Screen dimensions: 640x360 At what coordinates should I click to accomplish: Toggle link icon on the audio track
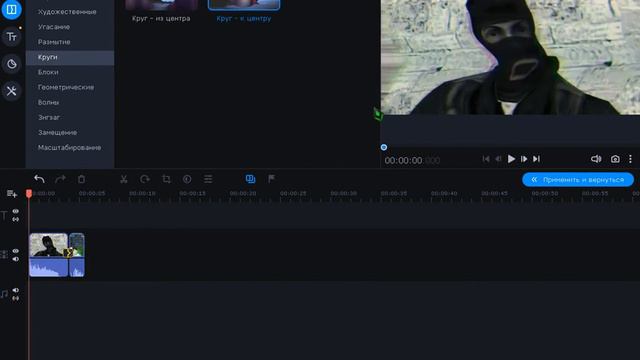pos(16,298)
